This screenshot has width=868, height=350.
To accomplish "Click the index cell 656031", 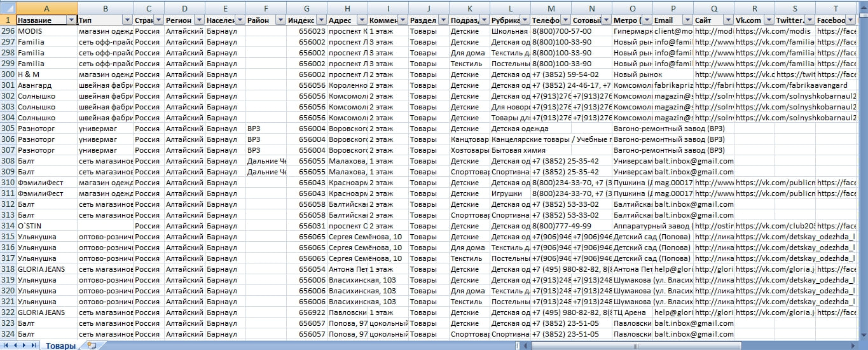I will 307,226.
